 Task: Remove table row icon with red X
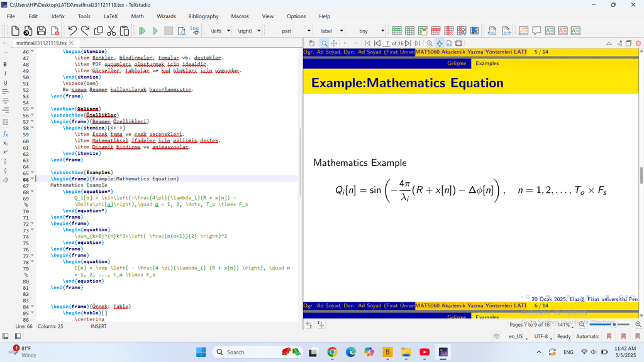click(x=436, y=31)
